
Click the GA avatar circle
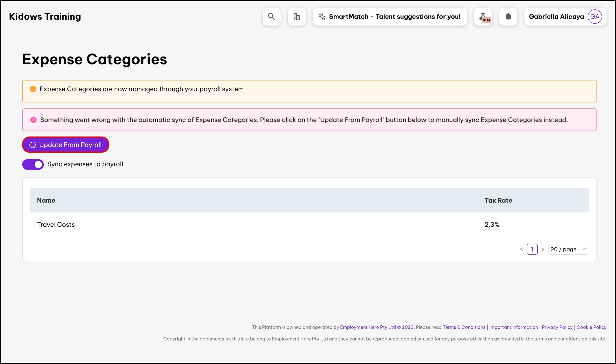[x=594, y=16]
